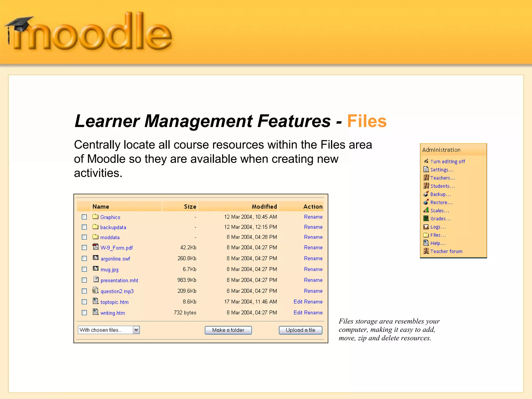
Task: Click the Logs icon in Administration
Action: click(426, 227)
